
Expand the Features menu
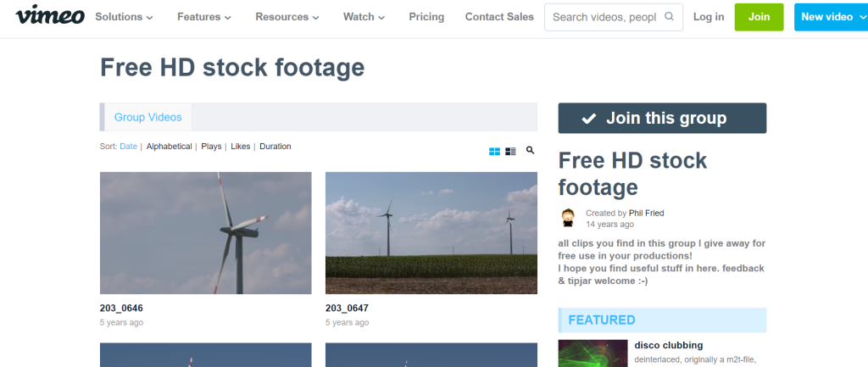pyautogui.click(x=204, y=17)
